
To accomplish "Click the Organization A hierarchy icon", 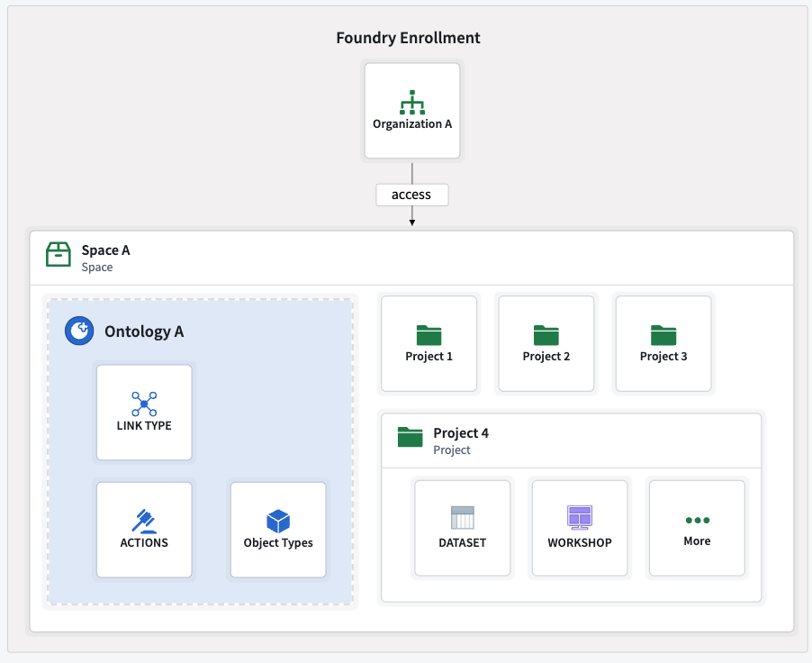I will 412,102.
